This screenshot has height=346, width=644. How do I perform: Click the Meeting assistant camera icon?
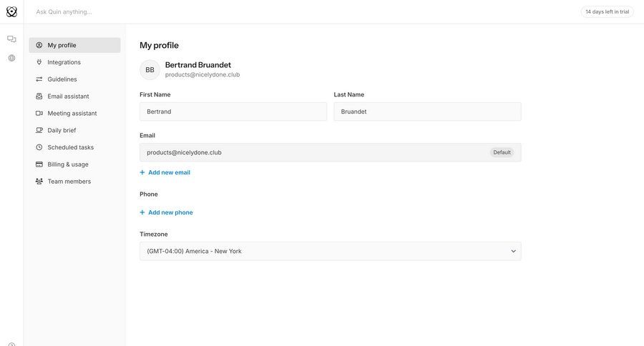(x=39, y=114)
